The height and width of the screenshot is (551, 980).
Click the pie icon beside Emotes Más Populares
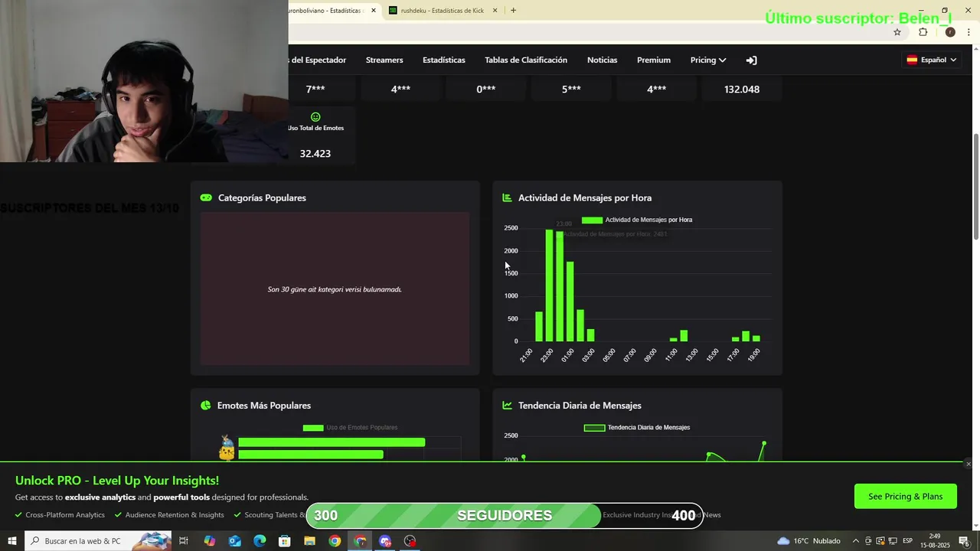point(205,406)
